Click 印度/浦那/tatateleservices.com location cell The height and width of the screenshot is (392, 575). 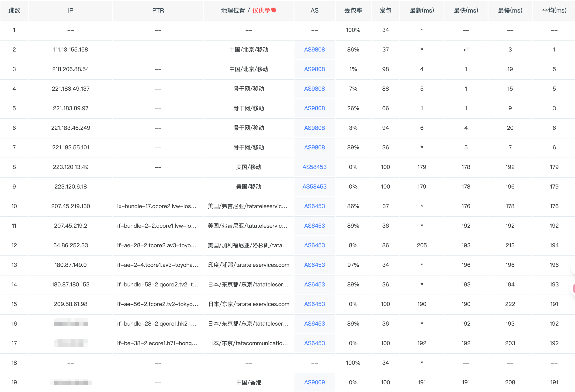pos(248,265)
